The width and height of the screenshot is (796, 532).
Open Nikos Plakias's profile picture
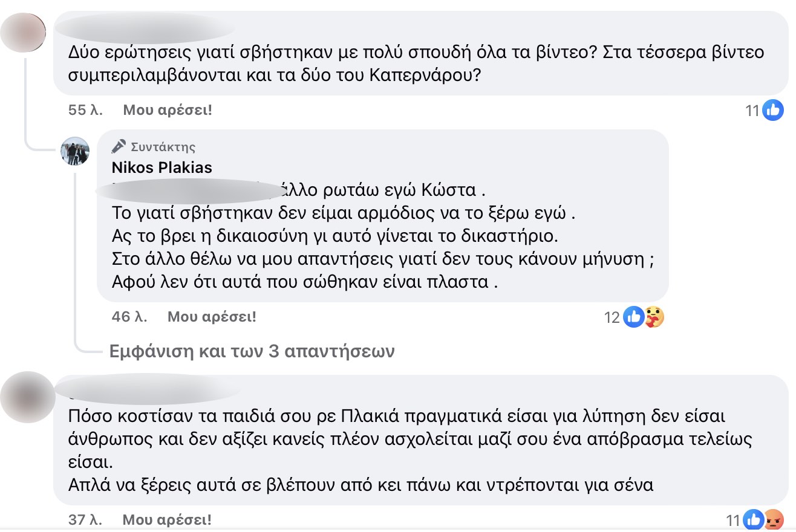(76, 151)
